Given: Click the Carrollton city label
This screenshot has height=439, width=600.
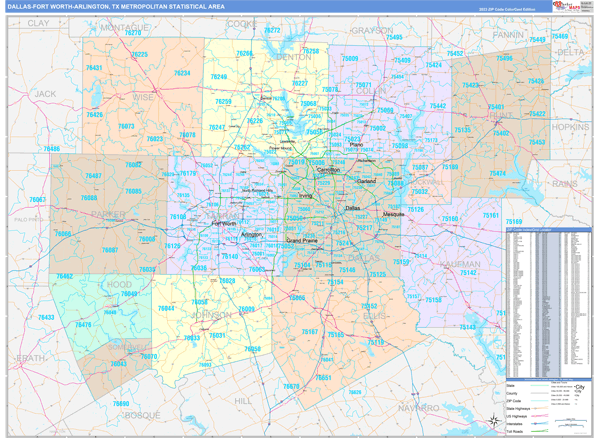Looking at the screenshot, I should coord(328,170).
